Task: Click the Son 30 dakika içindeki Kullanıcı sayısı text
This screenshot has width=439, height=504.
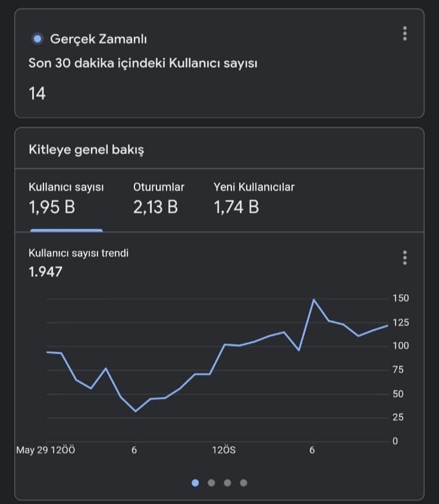Action: click(143, 63)
